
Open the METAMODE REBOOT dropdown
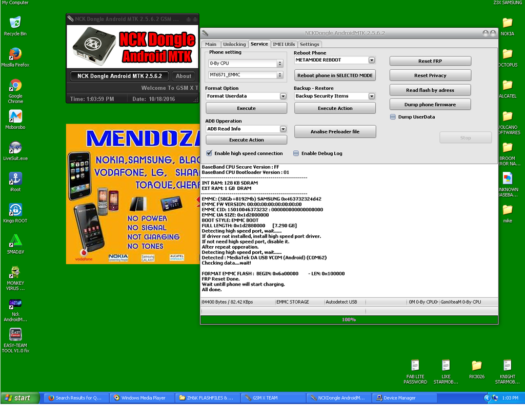(x=372, y=60)
